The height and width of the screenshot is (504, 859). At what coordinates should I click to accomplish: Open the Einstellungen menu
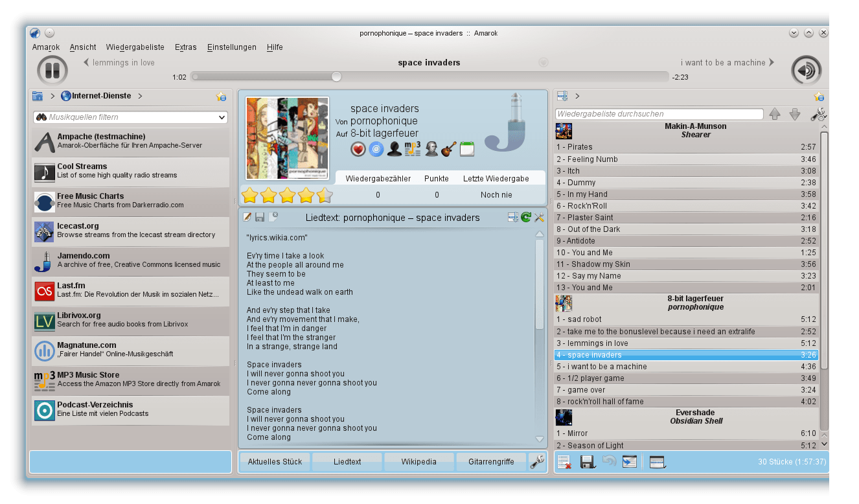coord(232,47)
